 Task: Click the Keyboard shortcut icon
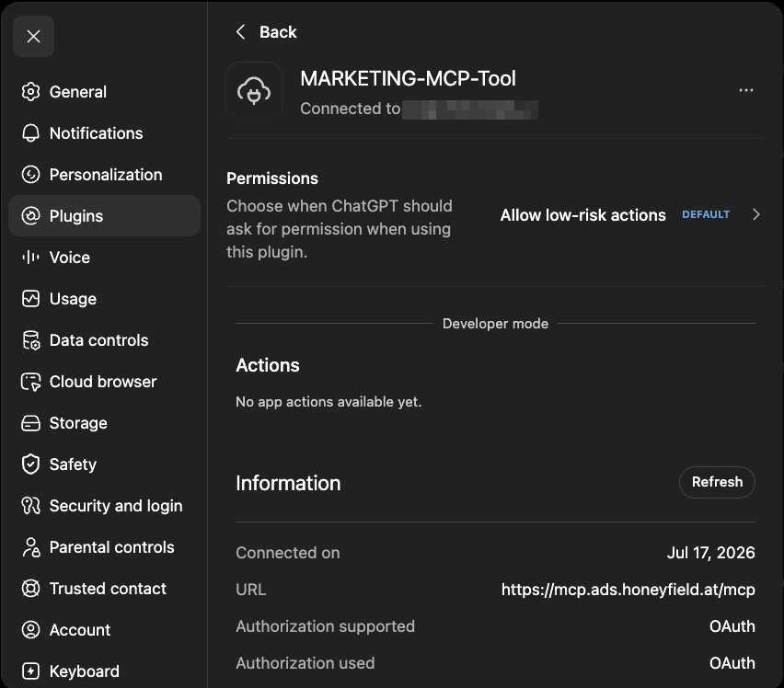[x=30, y=671]
